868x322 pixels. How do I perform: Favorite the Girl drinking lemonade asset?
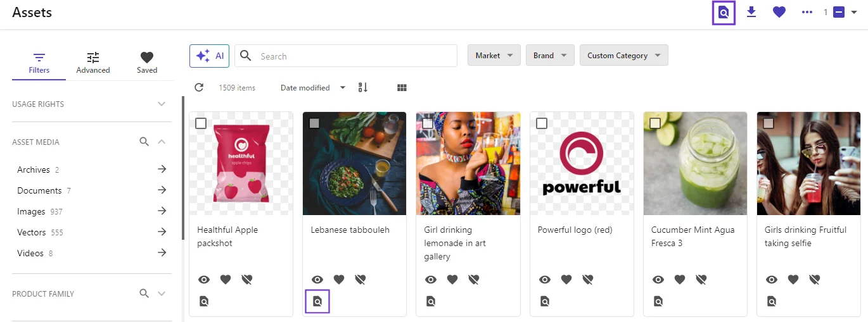452,279
